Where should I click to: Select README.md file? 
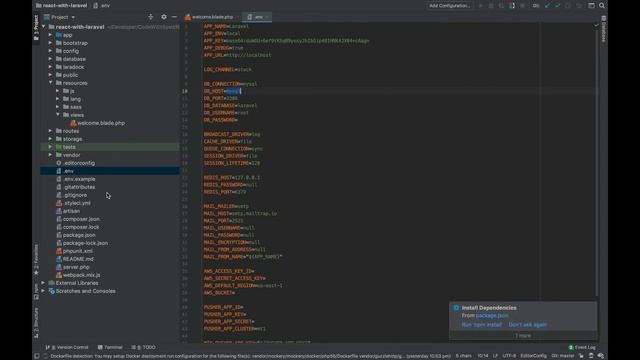[x=78, y=259]
